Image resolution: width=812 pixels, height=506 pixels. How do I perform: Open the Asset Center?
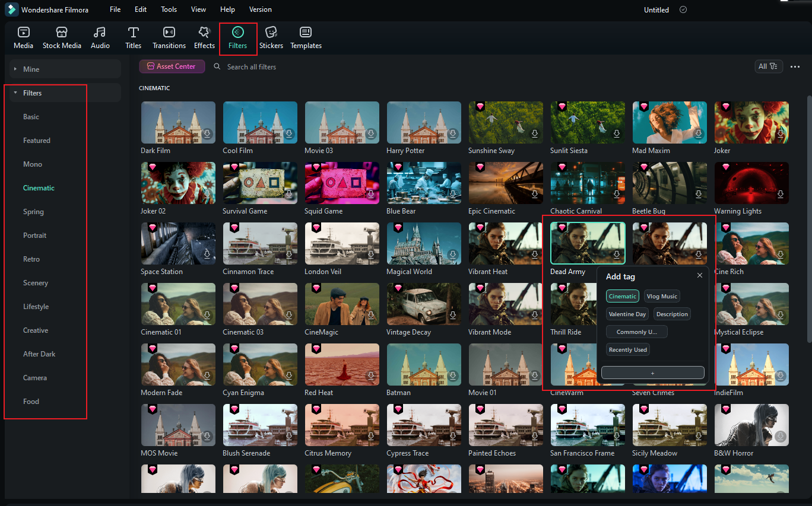(172, 66)
